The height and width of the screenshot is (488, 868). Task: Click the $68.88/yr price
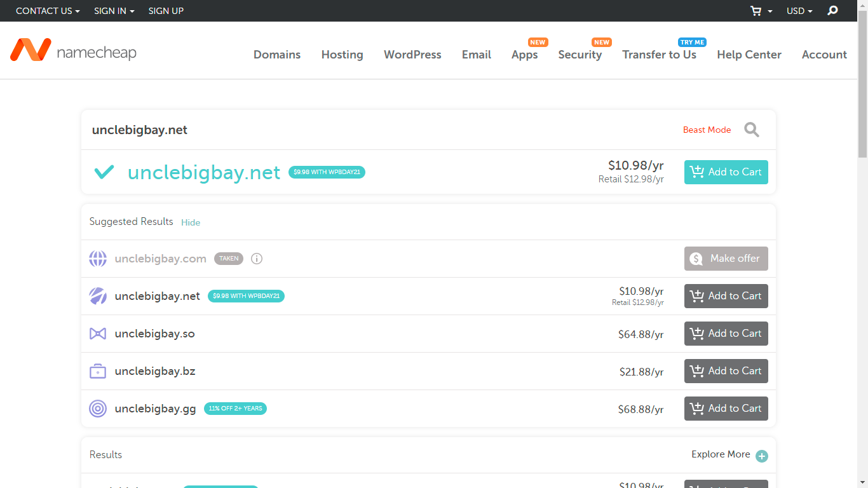641,409
